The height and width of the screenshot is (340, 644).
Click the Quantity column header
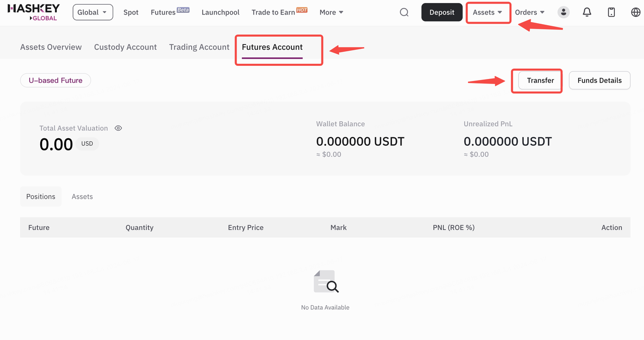pyautogui.click(x=139, y=227)
